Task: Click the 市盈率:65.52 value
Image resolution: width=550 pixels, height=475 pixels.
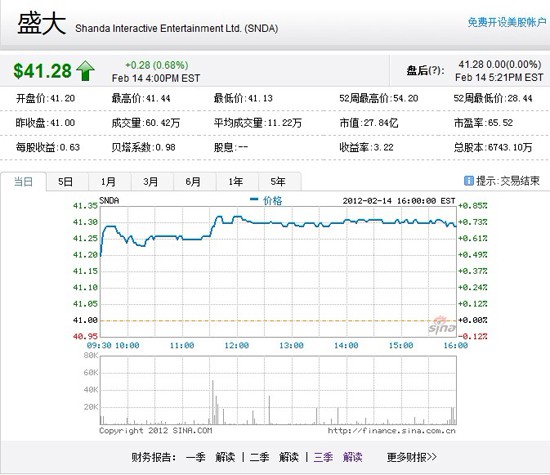Action: 483,123
